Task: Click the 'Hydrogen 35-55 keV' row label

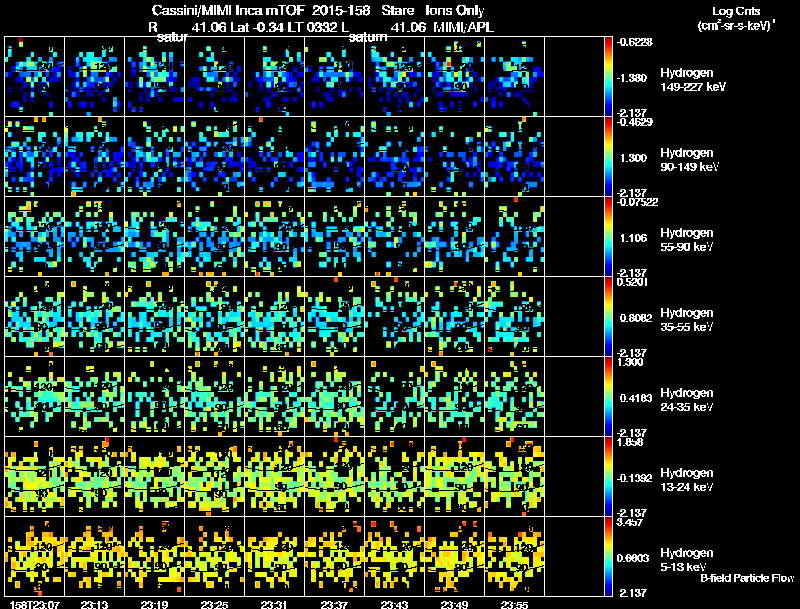Action: pyautogui.click(x=687, y=320)
